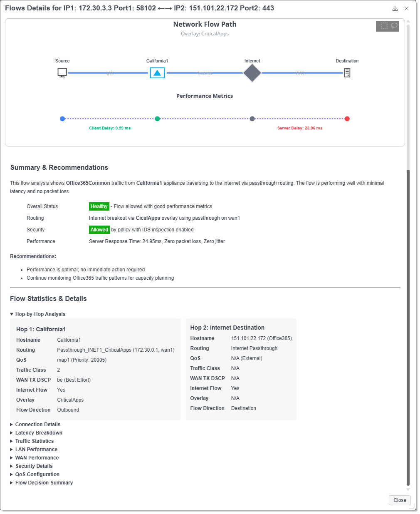This screenshot has height=514, width=420.
Task: Expand the Latency Breakdown section
Action: pos(36,433)
